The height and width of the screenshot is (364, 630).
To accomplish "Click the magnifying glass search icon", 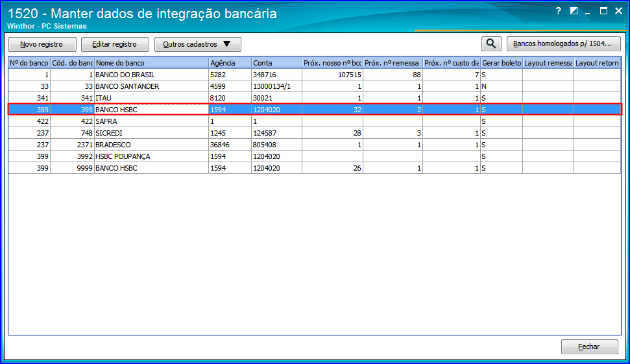I will [x=491, y=43].
